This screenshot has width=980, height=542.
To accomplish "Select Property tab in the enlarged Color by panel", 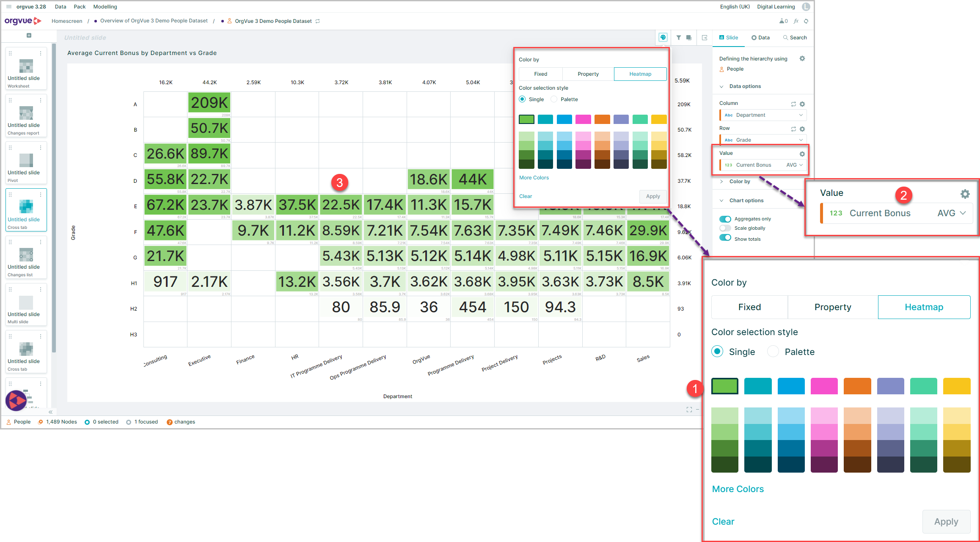I will click(833, 307).
